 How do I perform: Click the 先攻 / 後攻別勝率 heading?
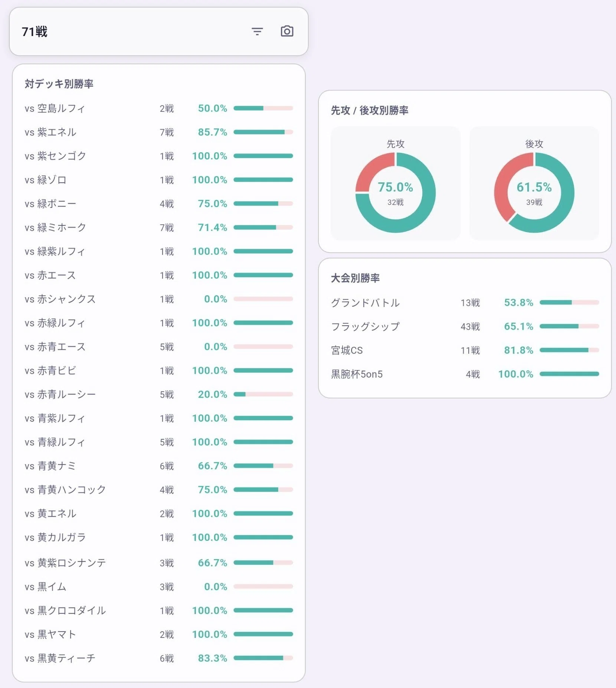370,110
